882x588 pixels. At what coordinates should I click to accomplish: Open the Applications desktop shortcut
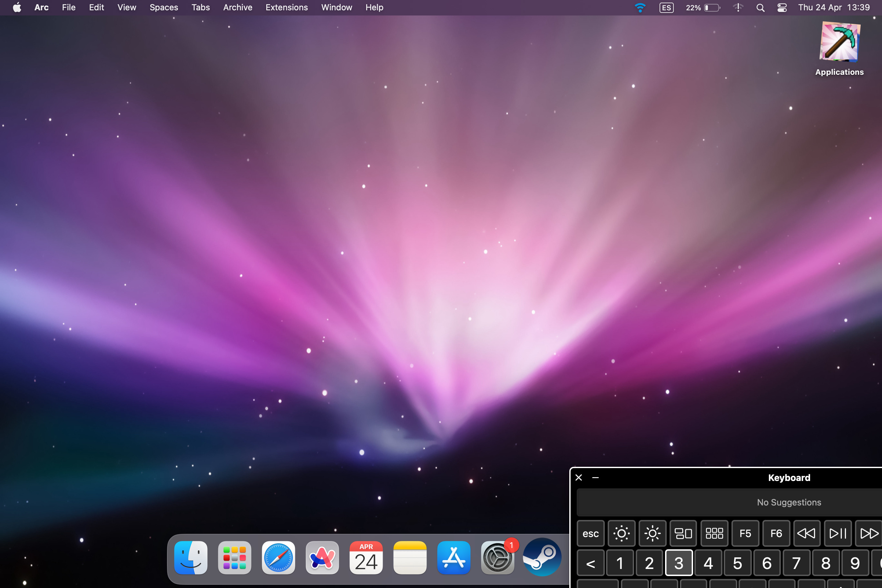(x=839, y=42)
